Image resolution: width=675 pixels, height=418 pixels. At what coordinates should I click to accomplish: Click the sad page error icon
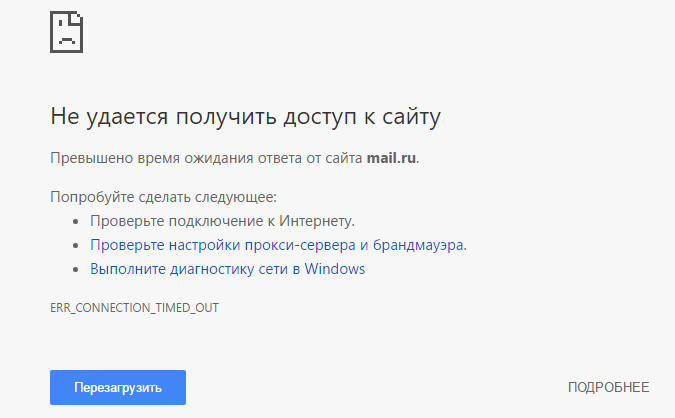tap(66, 32)
